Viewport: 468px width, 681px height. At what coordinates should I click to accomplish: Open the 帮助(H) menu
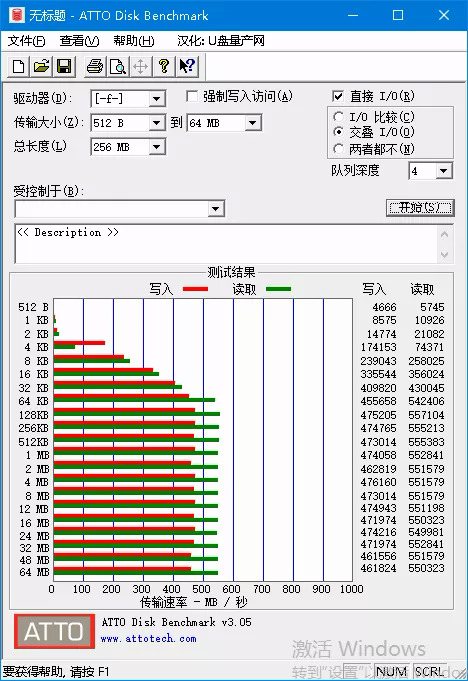(134, 41)
